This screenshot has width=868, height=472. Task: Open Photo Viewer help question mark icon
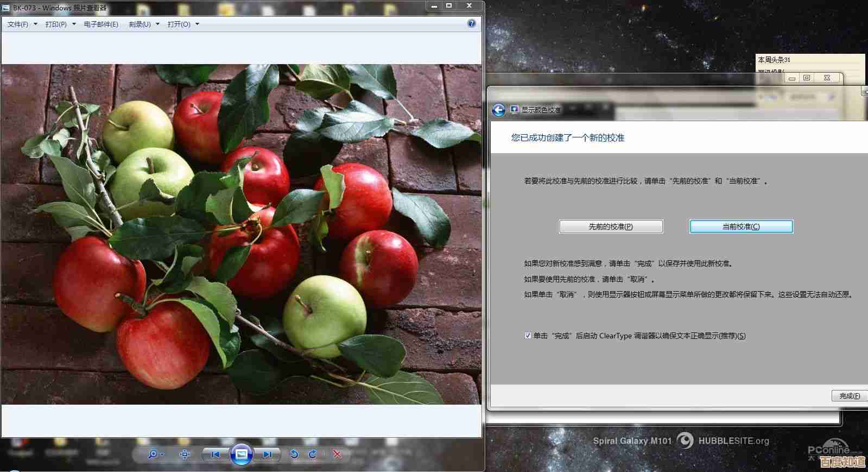click(x=471, y=23)
